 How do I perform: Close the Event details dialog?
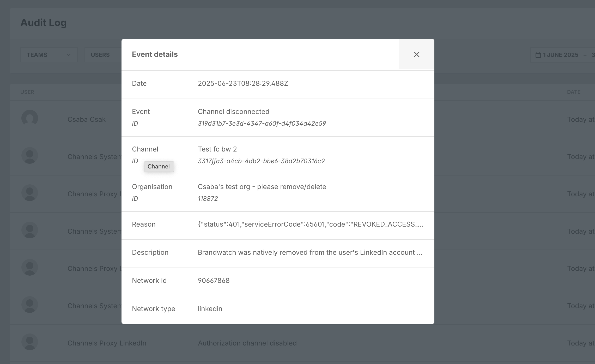coord(416,54)
